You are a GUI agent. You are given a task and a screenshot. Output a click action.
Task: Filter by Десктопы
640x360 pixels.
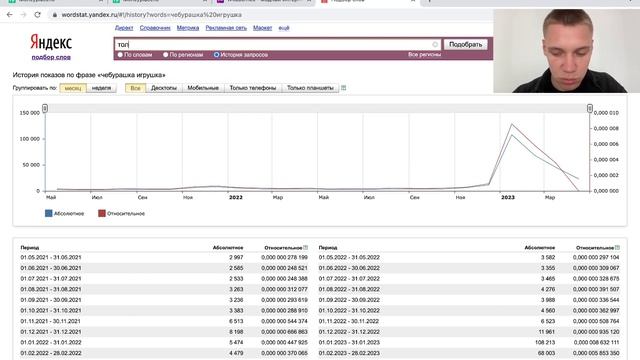click(x=164, y=88)
